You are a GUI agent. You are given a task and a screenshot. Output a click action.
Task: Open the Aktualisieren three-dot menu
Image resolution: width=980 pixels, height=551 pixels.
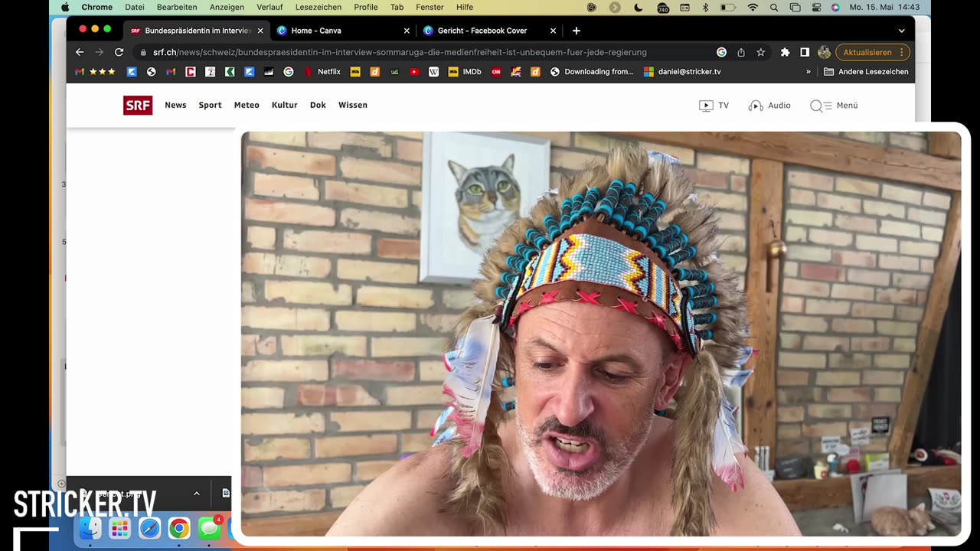pyautogui.click(x=902, y=52)
